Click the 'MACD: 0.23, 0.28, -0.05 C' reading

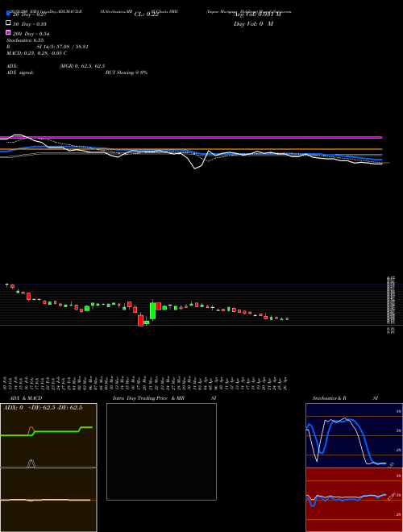click(x=36, y=53)
